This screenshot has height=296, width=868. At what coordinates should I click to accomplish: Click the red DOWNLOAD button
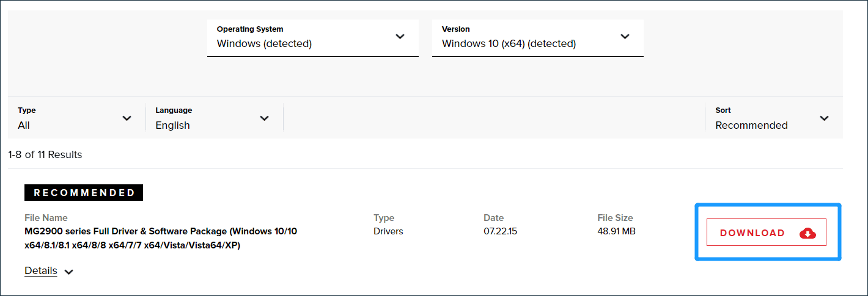pos(767,233)
